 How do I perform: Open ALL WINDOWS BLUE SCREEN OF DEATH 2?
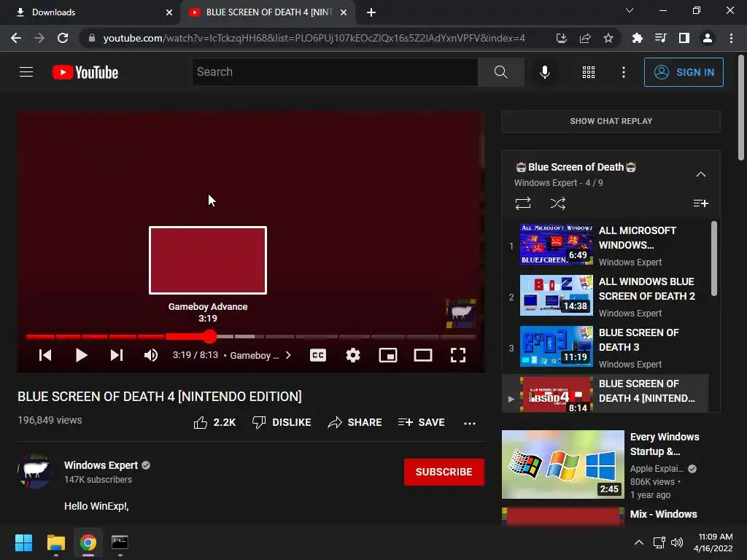coord(606,297)
